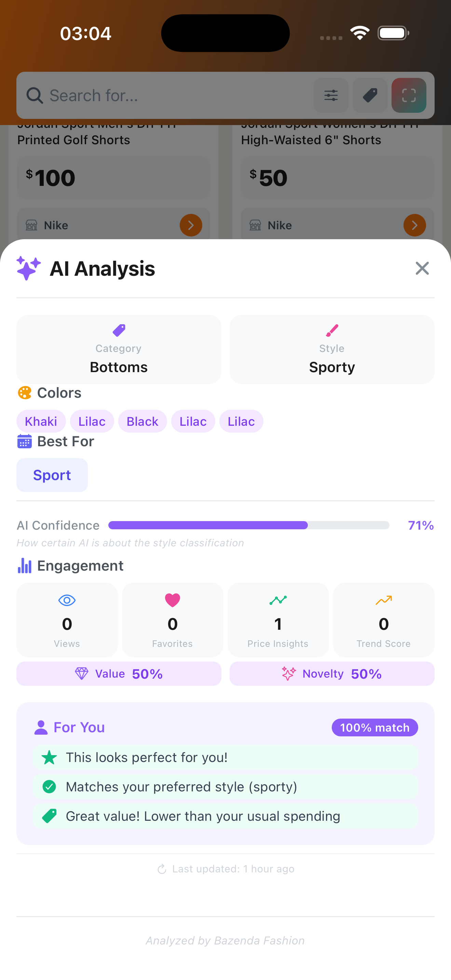Select the Views eye icon
The image size is (451, 980).
coord(67,600)
